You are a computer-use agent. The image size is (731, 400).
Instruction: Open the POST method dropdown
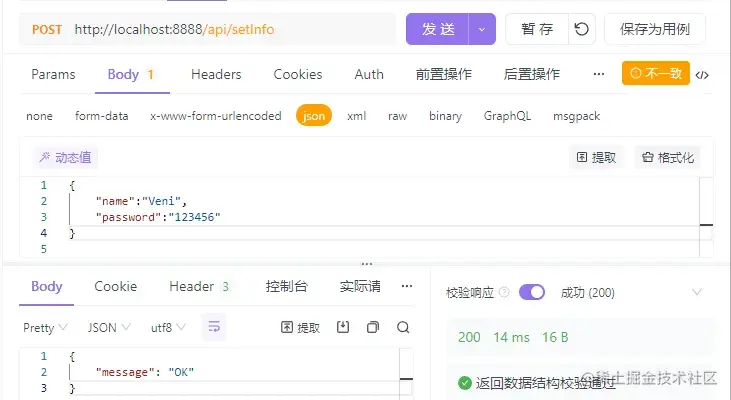point(47,29)
